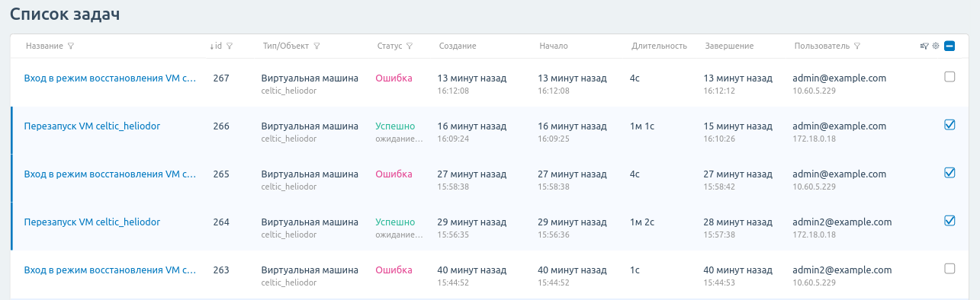Click Ошибка status of task 263
Viewport: 980px width, 300px height.
pyautogui.click(x=394, y=270)
